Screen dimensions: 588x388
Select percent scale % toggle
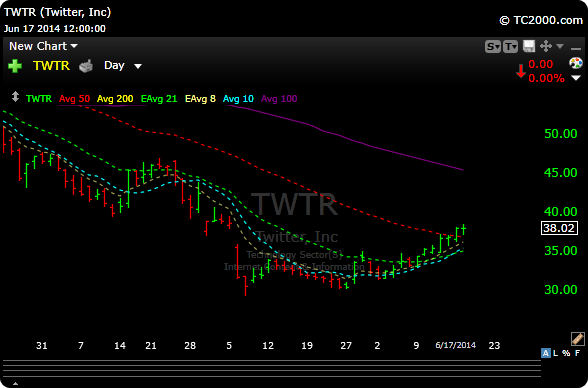coord(566,353)
